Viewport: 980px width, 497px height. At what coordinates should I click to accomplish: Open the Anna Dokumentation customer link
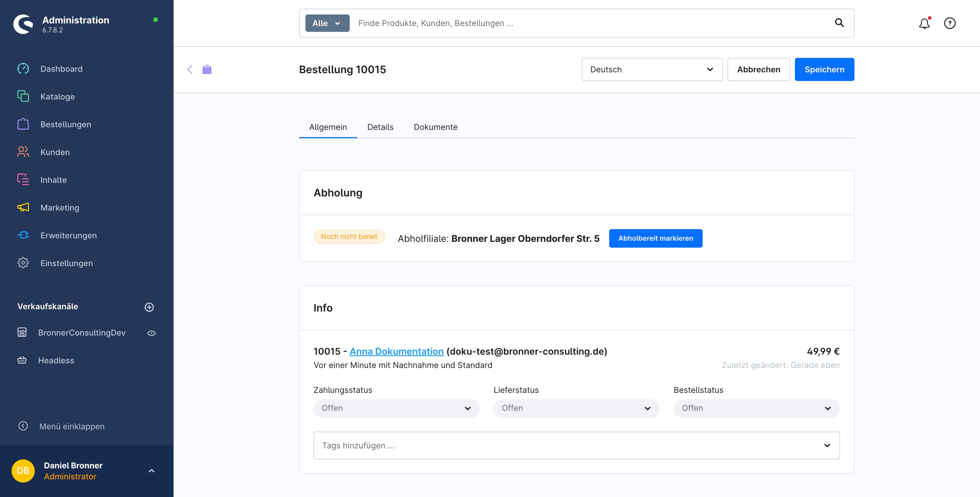(396, 351)
